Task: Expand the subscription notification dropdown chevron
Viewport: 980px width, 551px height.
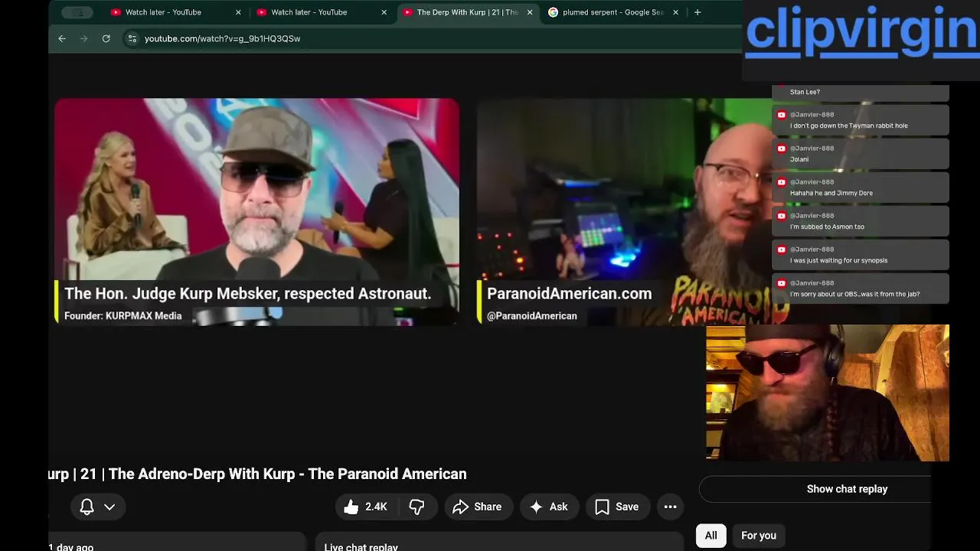Action: point(109,507)
